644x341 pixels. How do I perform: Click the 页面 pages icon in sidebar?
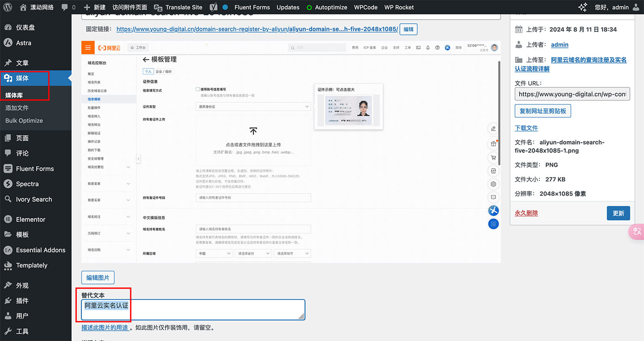point(8,138)
